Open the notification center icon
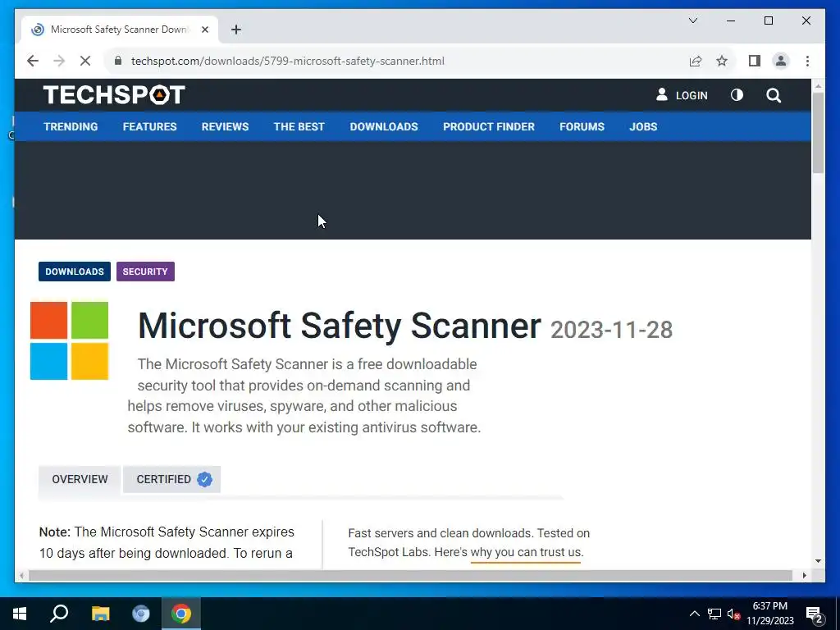840x630 pixels. (815, 614)
